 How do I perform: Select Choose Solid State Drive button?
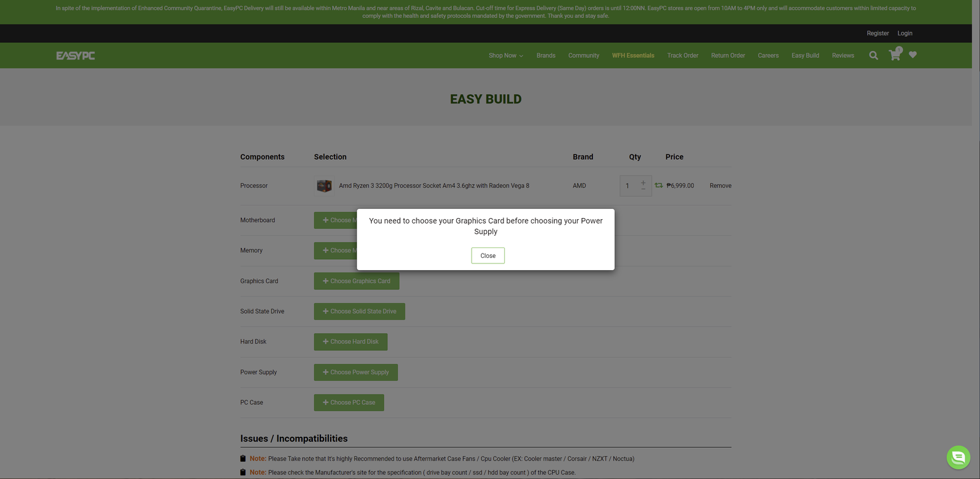pyautogui.click(x=359, y=311)
